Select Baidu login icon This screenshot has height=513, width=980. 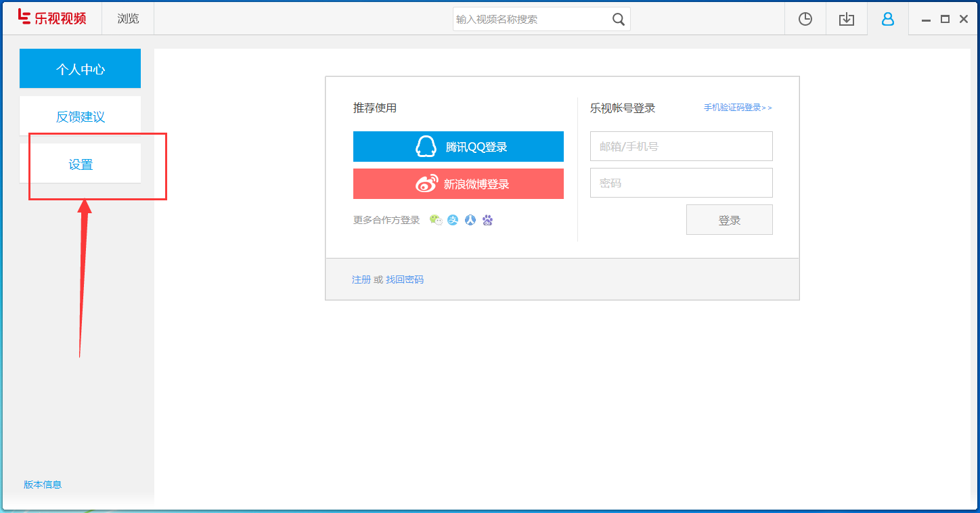point(487,220)
